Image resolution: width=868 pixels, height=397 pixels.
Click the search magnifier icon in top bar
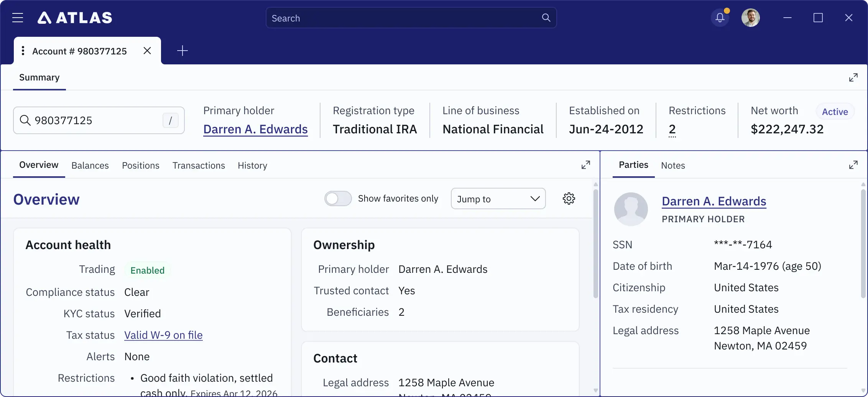point(546,18)
